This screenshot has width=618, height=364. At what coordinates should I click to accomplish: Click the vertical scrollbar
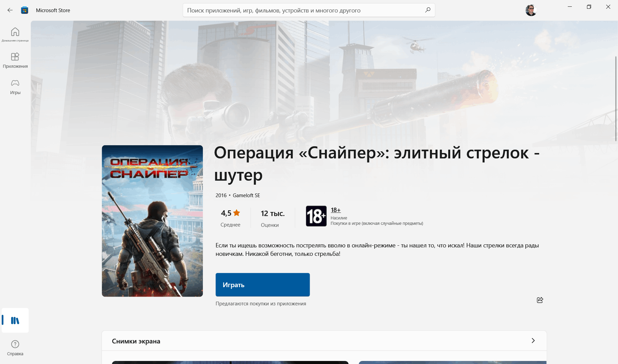616,98
